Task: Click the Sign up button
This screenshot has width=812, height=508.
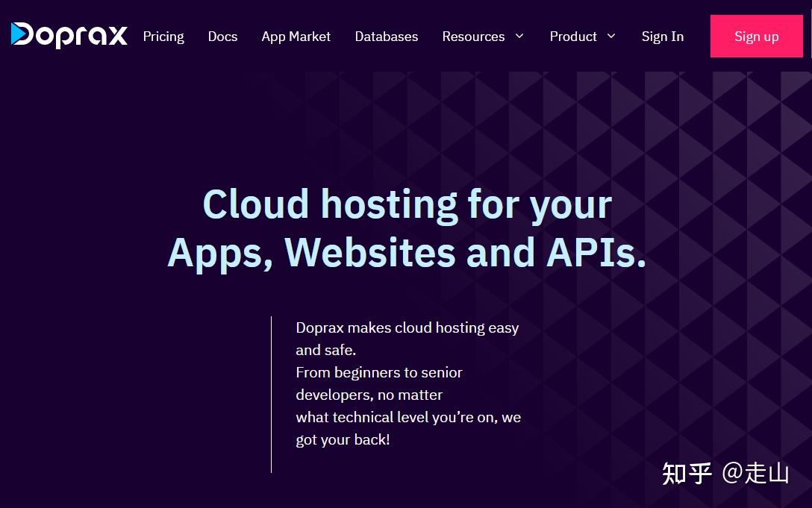Action: point(757,37)
